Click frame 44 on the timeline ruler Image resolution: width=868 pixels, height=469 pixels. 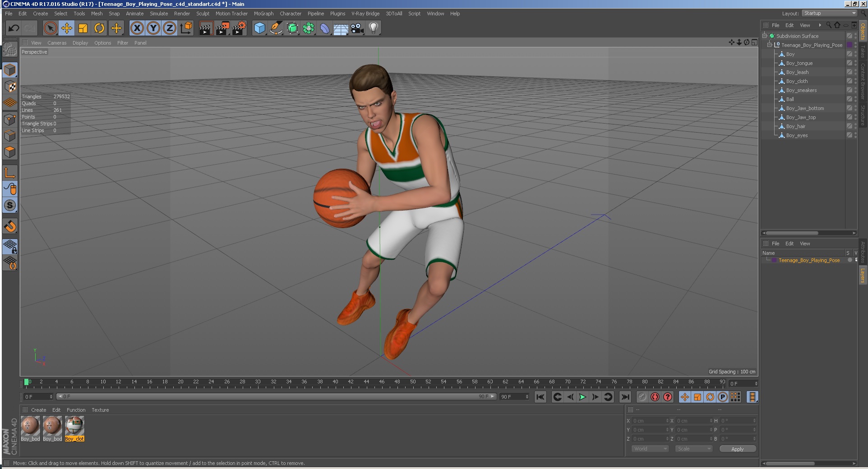tap(366, 382)
